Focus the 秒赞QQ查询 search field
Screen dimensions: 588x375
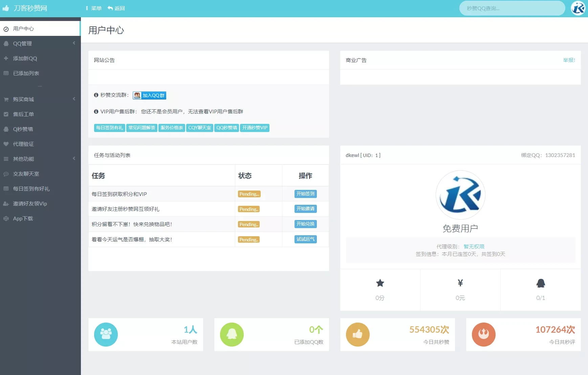[x=512, y=8]
